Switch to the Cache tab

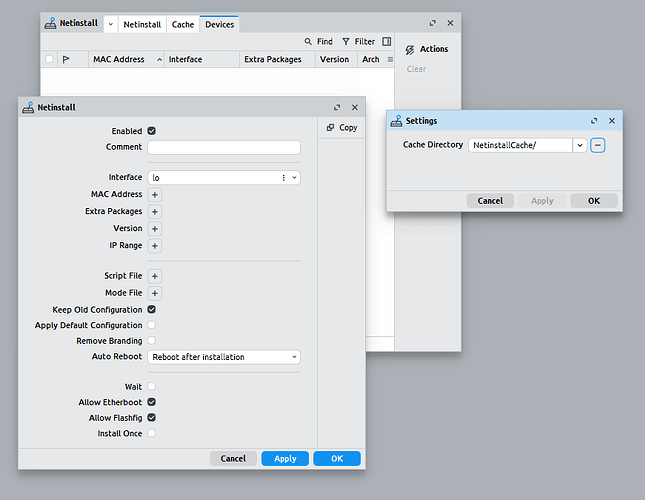(183, 24)
